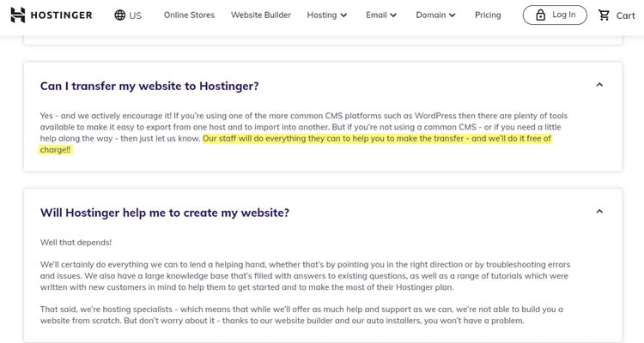Open the Online Stores page
644x343 pixels.
coord(189,15)
